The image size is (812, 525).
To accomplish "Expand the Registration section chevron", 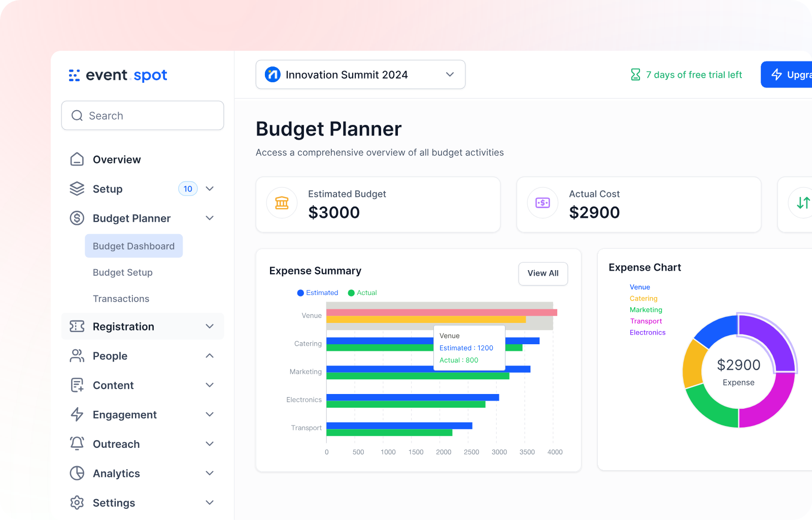I will coord(210,326).
